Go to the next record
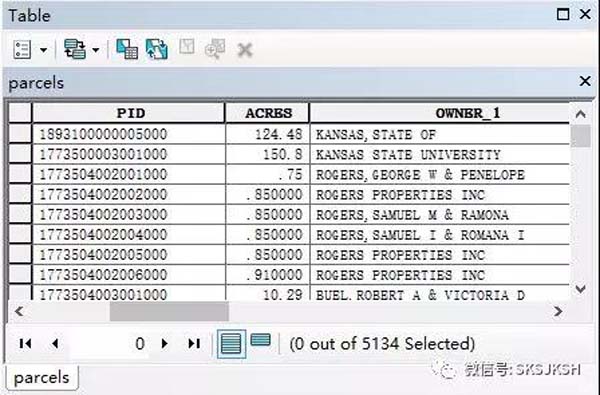The height and width of the screenshot is (395, 600). tap(165, 344)
